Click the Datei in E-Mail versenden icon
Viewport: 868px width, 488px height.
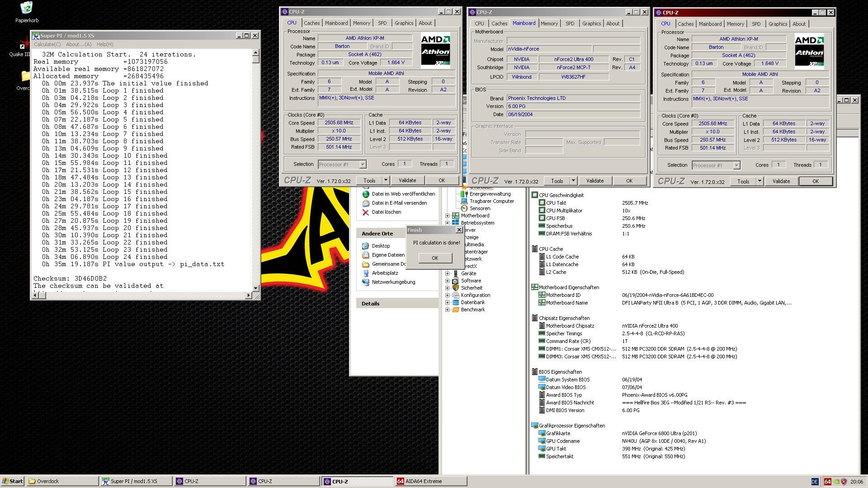365,203
